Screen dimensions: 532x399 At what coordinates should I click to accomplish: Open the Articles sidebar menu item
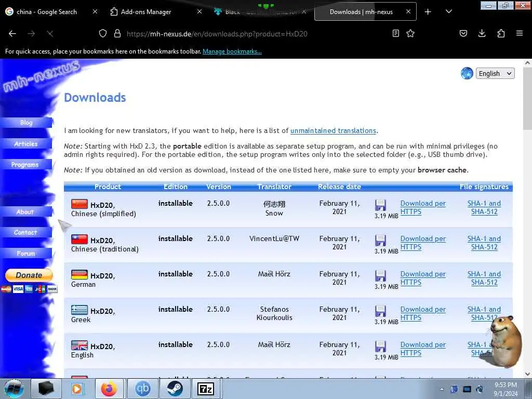pyautogui.click(x=26, y=143)
